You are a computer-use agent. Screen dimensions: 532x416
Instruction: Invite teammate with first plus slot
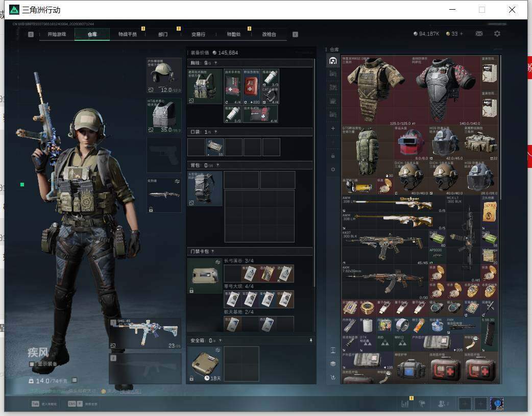(x=465, y=404)
